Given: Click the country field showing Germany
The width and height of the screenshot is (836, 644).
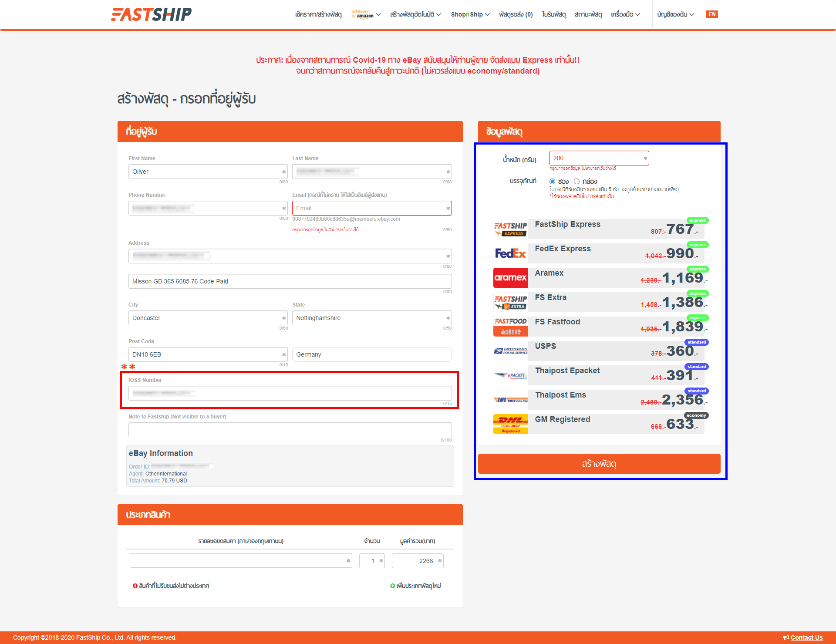Looking at the screenshot, I should tap(372, 354).
